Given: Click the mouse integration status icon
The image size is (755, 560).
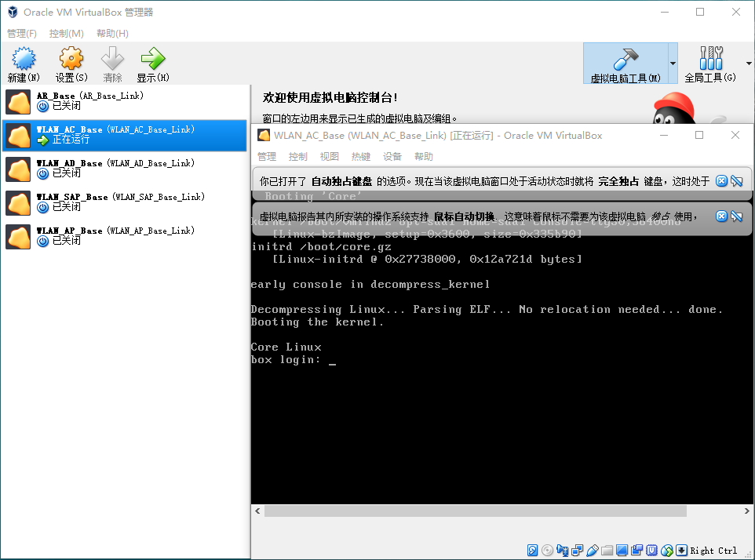Looking at the screenshot, I should click(667, 551).
